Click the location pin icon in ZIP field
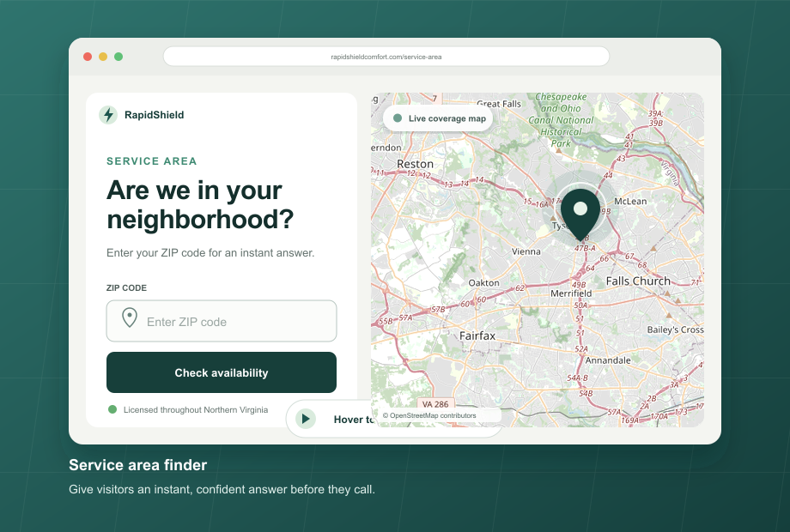The image size is (790, 532). tap(130, 318)
